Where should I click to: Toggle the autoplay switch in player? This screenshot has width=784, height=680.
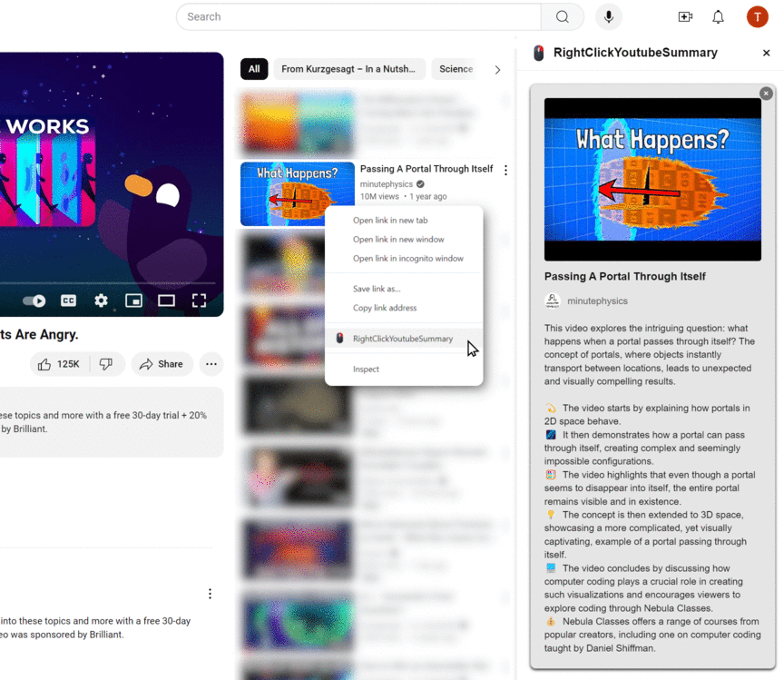pos(34,301)
